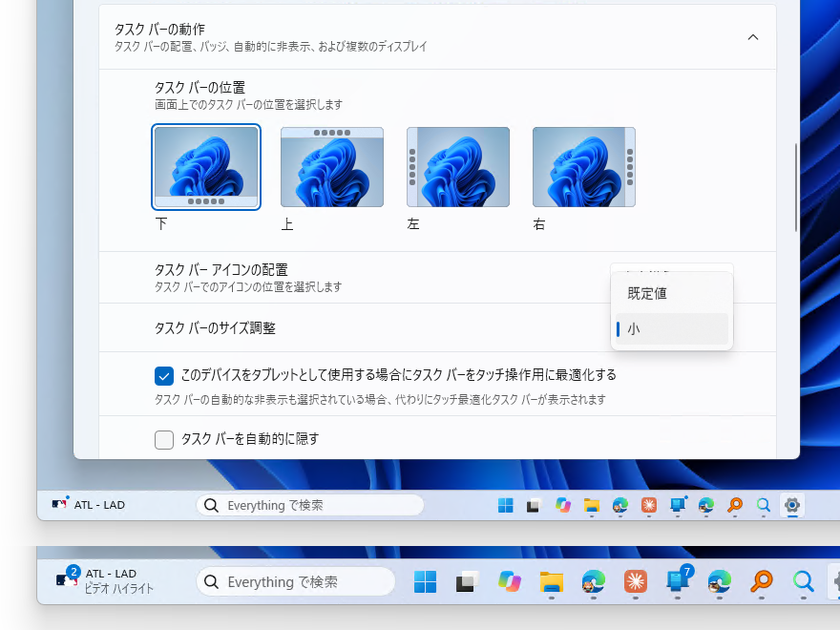This screenshot has height=630, width=840.
Task: Click the settings window vertical scrollbar
Action: 795,187
